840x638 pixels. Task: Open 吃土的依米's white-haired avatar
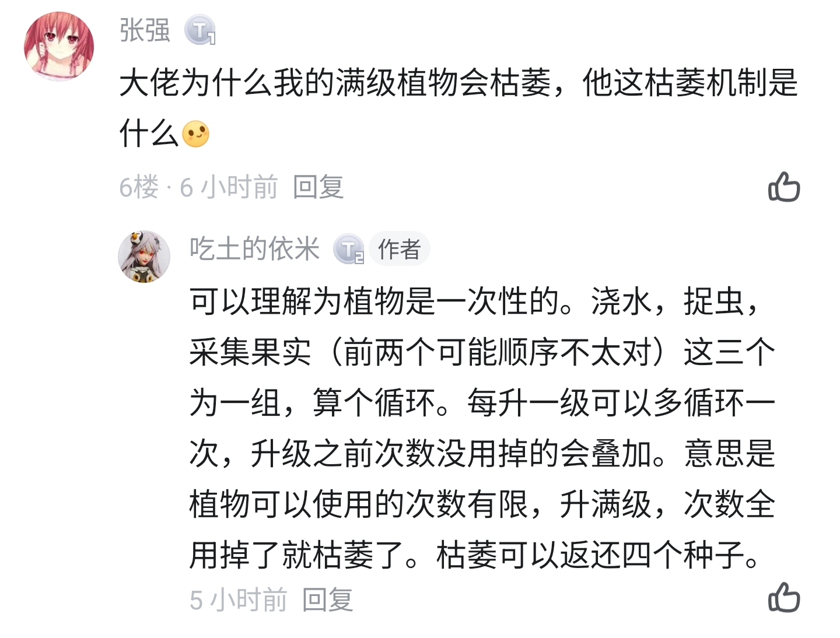[x=144, y=257]
